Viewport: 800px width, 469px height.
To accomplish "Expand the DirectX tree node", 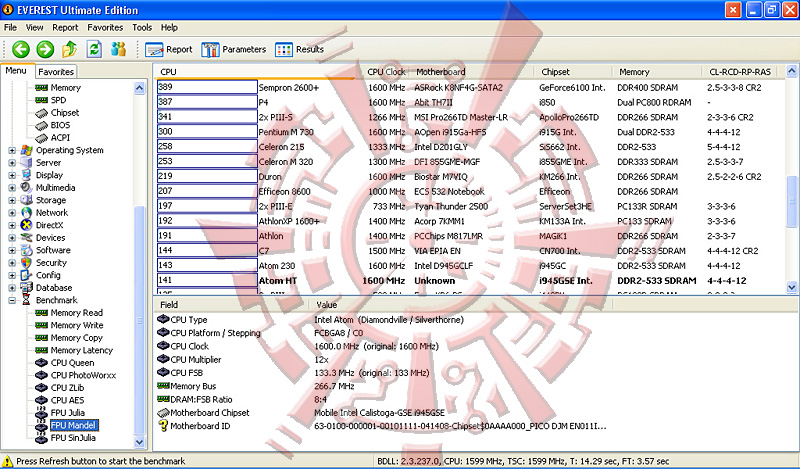I will click(x=12, y=226).
